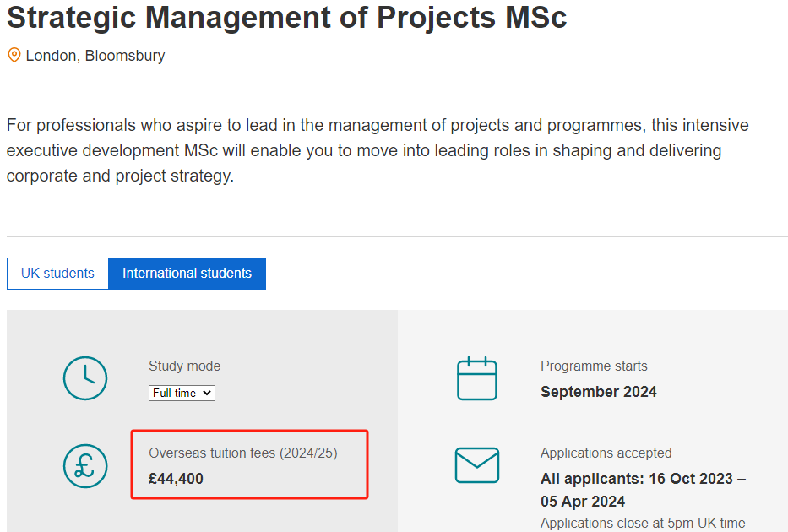Open the Full-time study mode dropdown
The height and width of the screenshot is (532, 788).
(x=182, y=393)
